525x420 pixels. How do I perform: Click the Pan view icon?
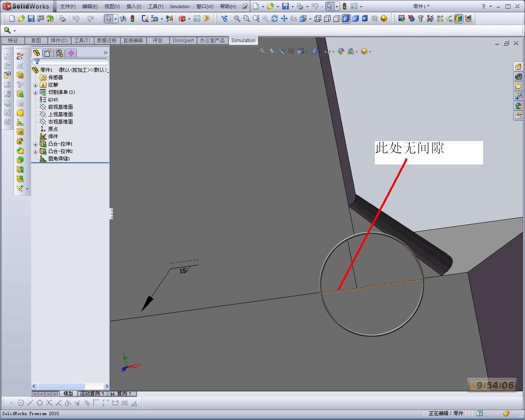[284, 18]
